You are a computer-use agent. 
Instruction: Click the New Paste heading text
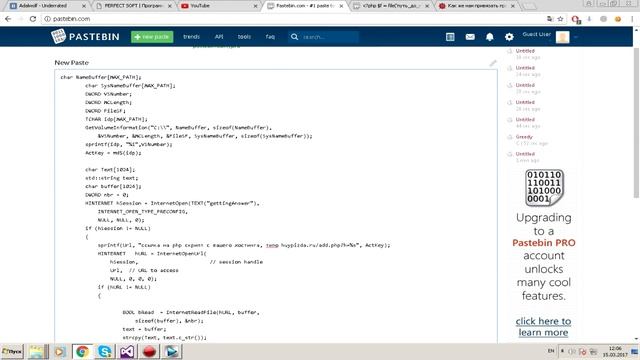[71, 62]
